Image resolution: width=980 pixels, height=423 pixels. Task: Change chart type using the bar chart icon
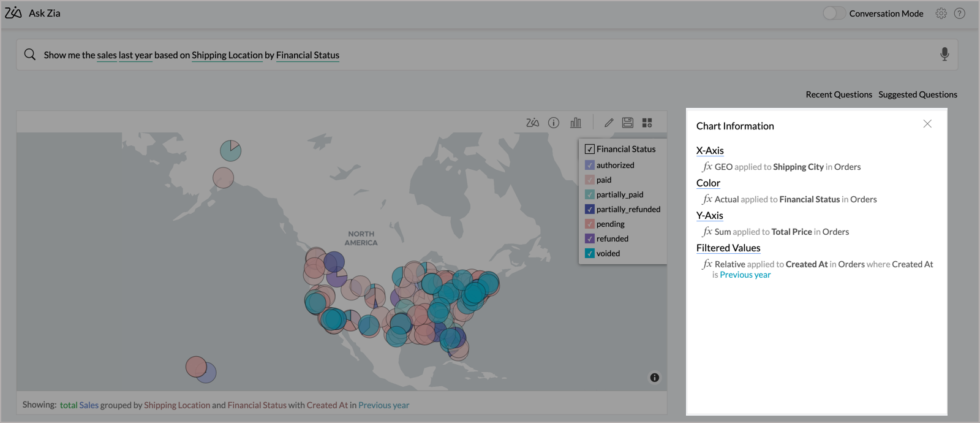click(576, 123)
